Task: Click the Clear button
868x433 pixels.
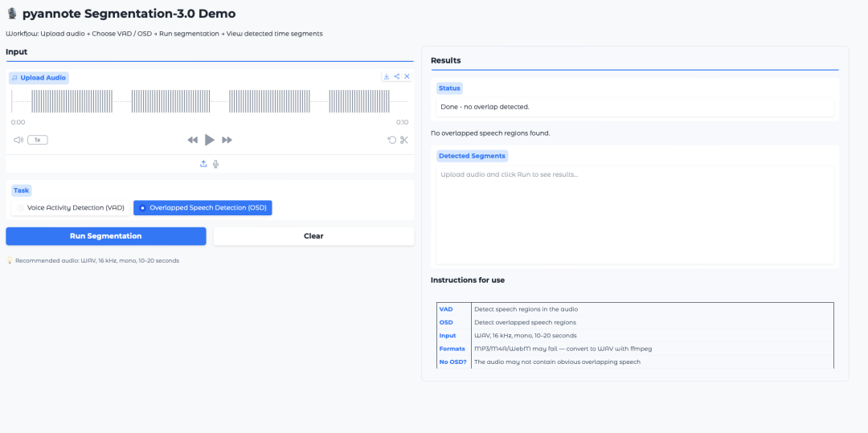Action: (x=313, y=236)
